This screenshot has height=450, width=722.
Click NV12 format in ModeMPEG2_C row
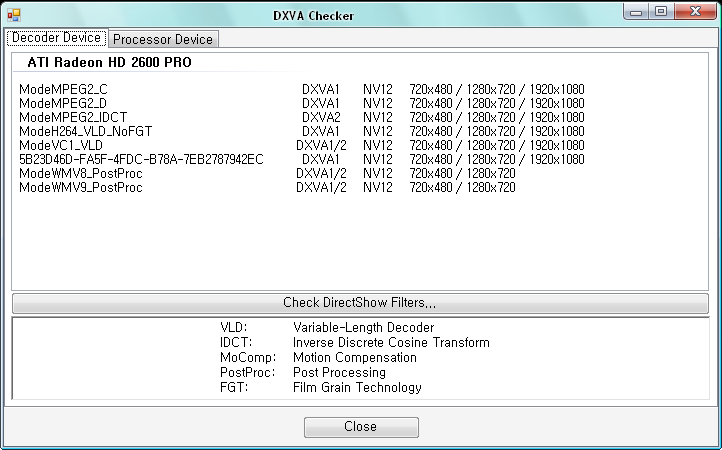coord(378,89)
